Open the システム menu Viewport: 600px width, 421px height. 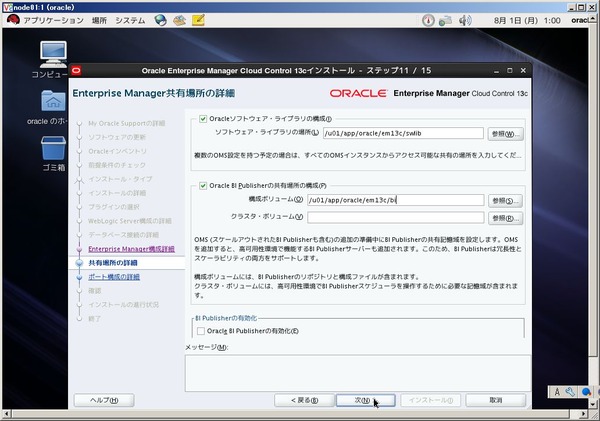(130, 20)
